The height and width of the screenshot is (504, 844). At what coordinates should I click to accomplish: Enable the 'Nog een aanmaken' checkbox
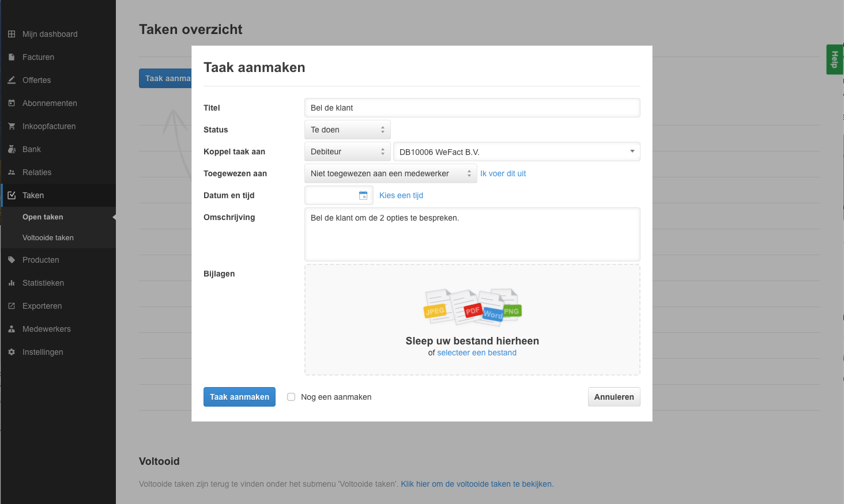291,397
